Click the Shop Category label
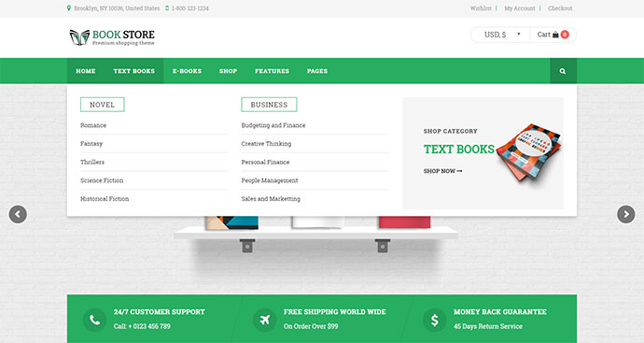This screenshot has height=343, width=644. point(451,131)
